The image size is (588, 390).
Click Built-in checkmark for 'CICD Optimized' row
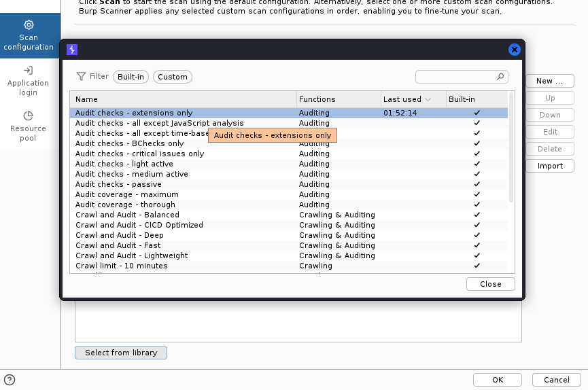pos(477,225)
